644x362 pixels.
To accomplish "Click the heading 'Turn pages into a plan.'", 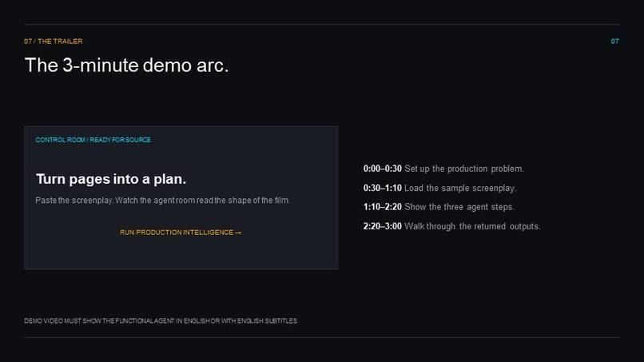I will pyautogui.click(x=111, y=179).
